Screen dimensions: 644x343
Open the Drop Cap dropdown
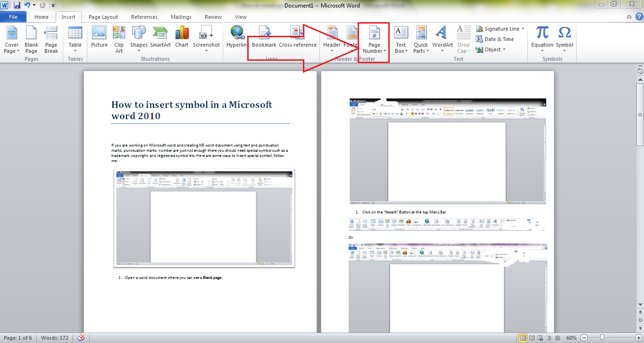click(x=463, y=39)
